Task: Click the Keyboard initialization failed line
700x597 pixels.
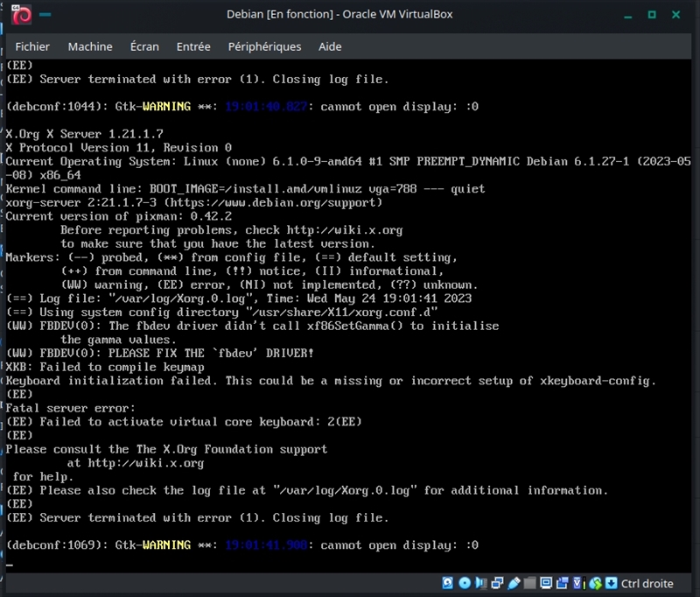Action: [x=331, y=381]
